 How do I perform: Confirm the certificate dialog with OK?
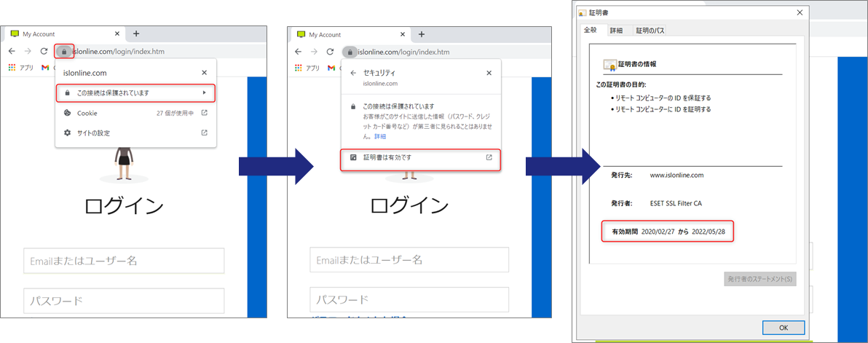[x=784, y=328]
